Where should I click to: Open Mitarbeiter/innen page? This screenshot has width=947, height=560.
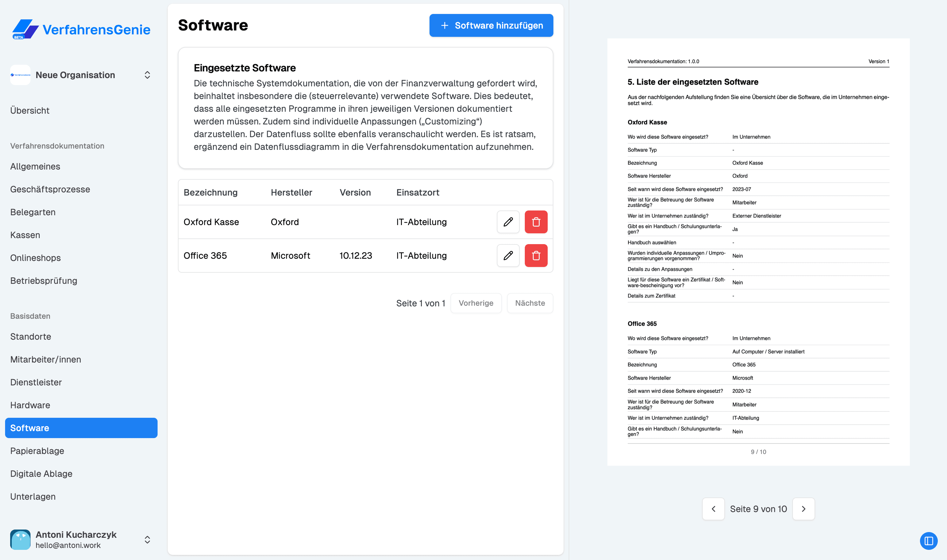46,359
